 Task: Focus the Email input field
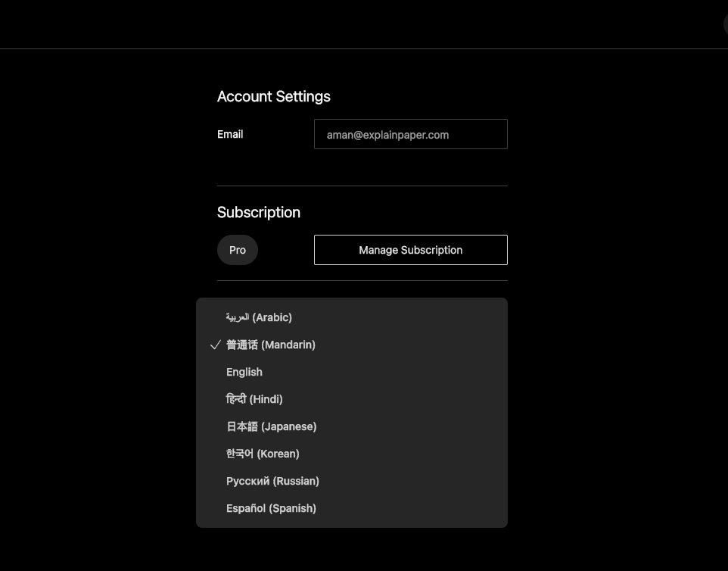click(410, 134)
